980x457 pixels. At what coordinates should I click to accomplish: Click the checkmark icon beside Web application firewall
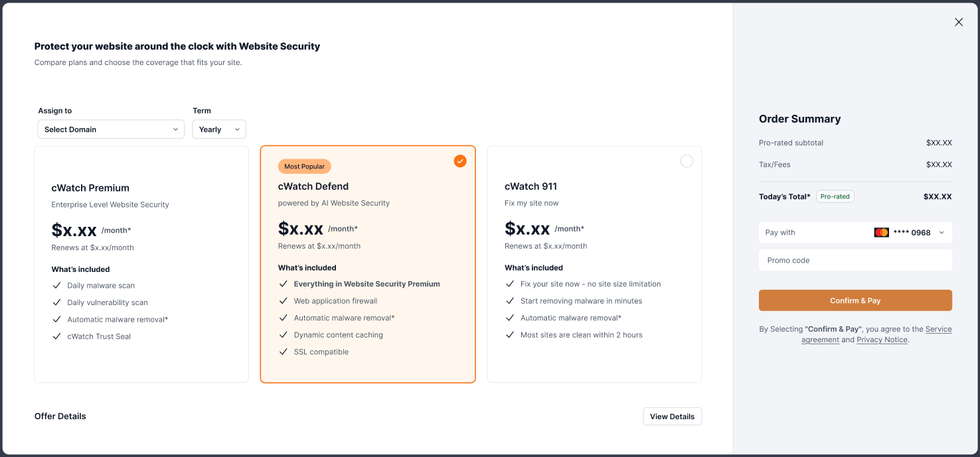point(284,301)
